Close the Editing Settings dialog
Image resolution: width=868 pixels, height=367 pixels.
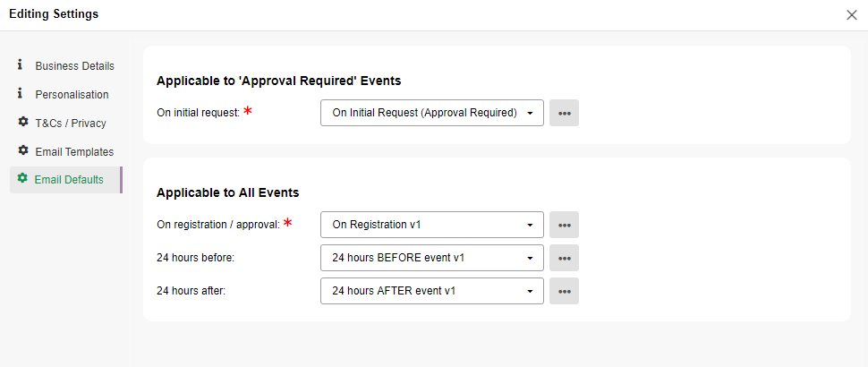pyautogui.click(x=852, y=15)
